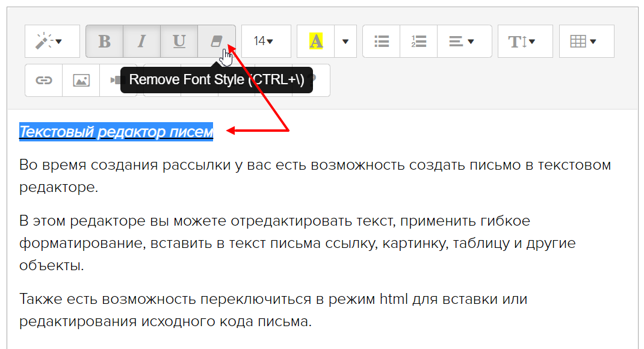The width and height of the screenshot is (644, 349).
Task: Open the paragraph alignment menu
Action: click(x=464, y=42)
